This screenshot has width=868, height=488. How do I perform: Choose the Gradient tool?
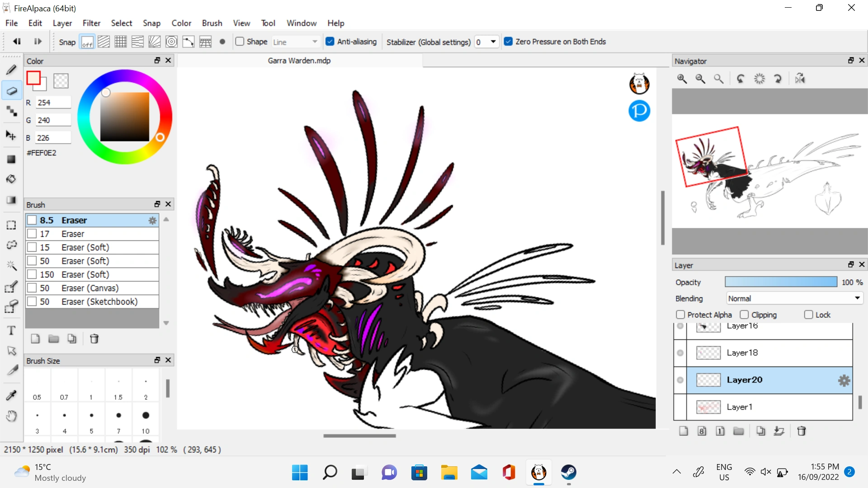tap(11, 200)
